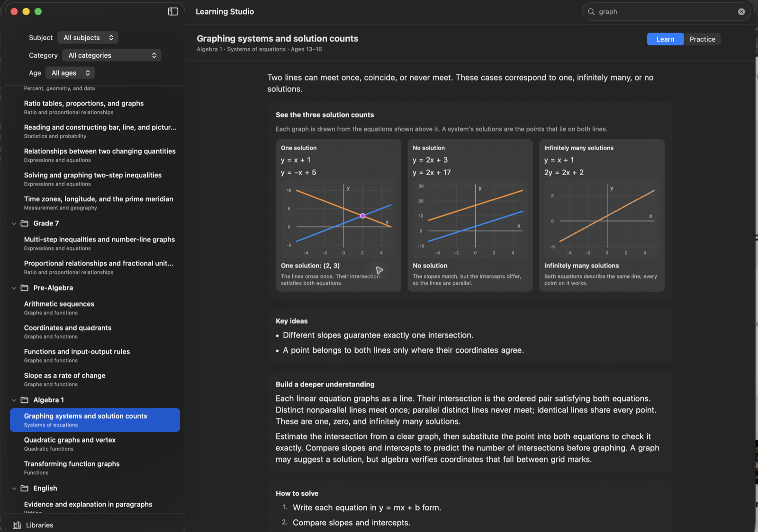Viewport: 758px width, 532px height.
Task: Clear the search field with the x icon
Action: coord(741,12)
